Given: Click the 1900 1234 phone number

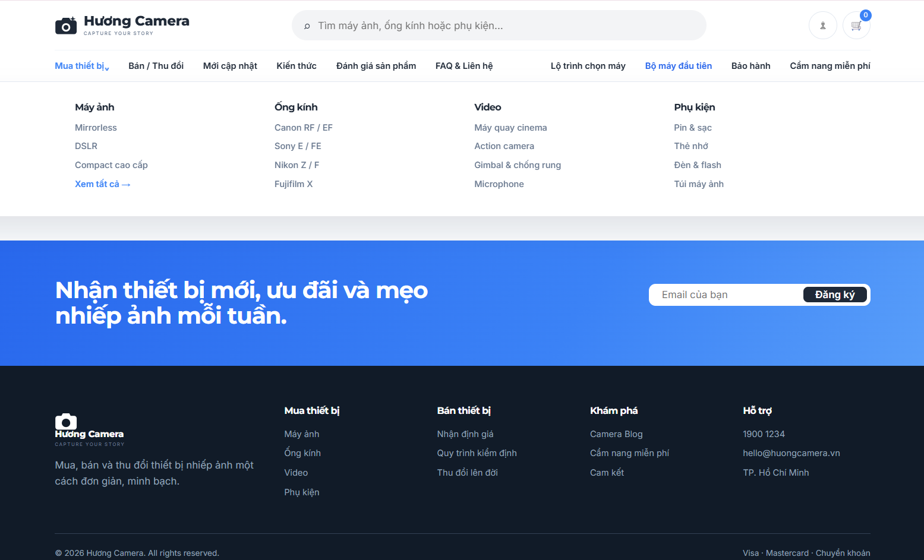Looking at the screenshot, I should (x=764, y=434).
